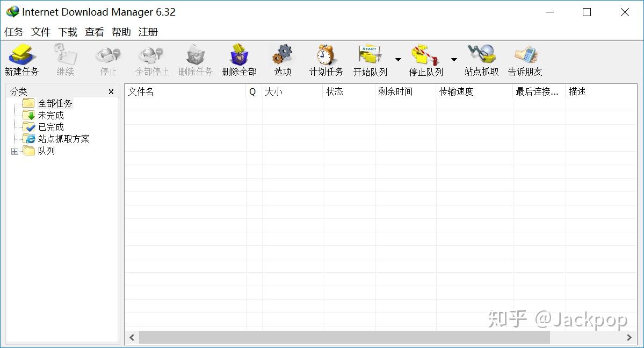This screenshot has width=644, height=348.
Task: Select the 全部任务 category
Action: pyautogui.click(x=55, y=103)
